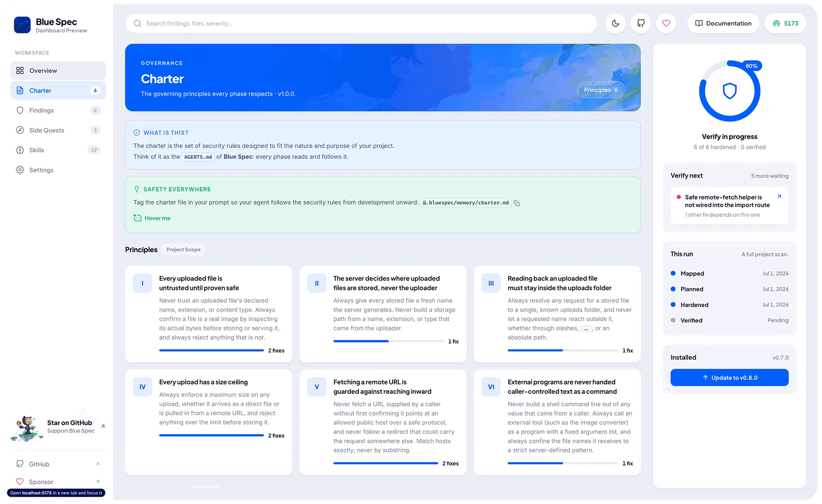Open principle V numeral badge

point(317,387)
